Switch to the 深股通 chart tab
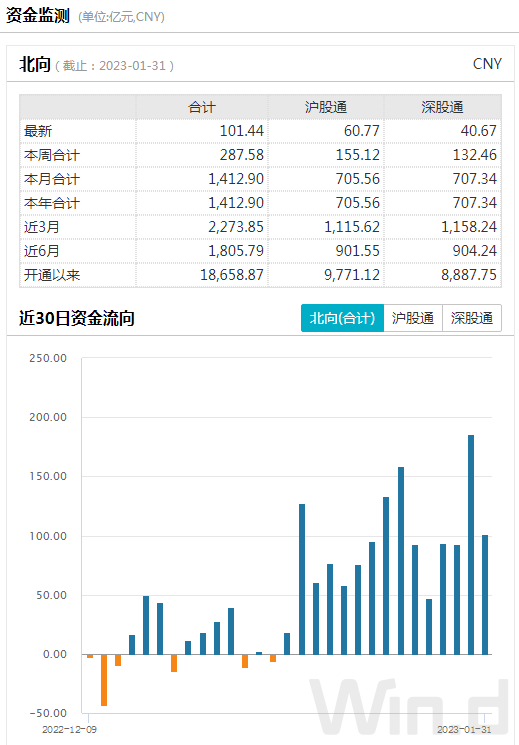The height and width of the screenshot is (745, 519). [471, 318]
